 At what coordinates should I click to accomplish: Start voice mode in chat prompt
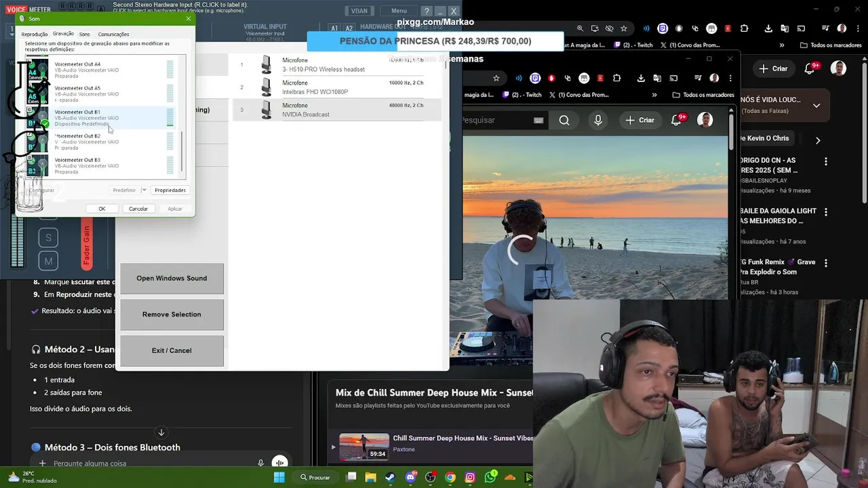coord(279,463)
